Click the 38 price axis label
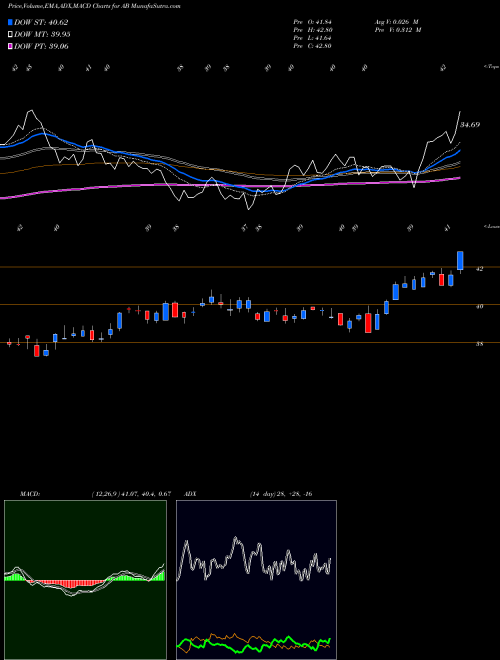The height and width of the screenshot is (660, 500). pyautogui.click(x=479, y=344)
